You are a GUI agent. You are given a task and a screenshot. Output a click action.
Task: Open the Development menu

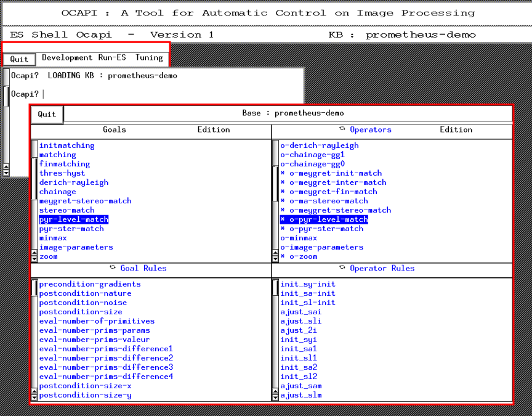pos(67,58)
